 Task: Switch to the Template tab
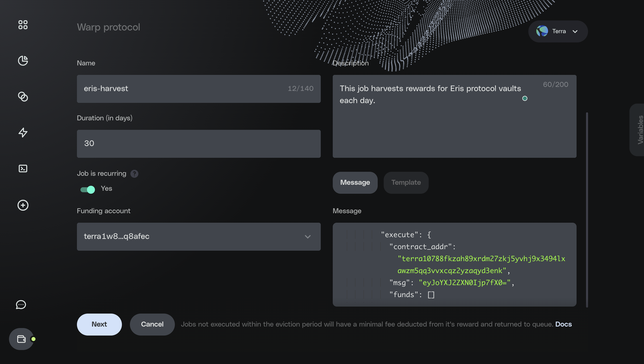[406, 182]
